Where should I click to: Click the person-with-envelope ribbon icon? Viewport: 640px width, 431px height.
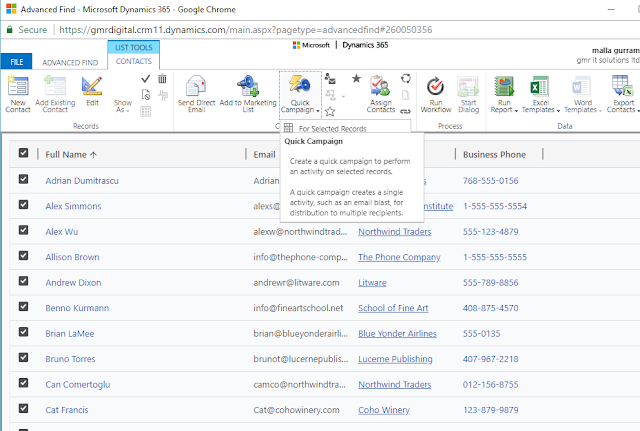coord(330,78)
